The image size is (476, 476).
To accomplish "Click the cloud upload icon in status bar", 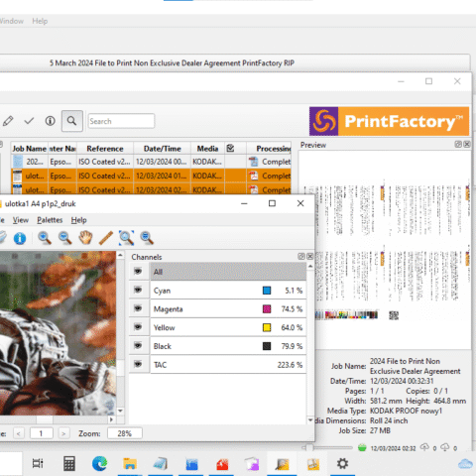I will pyautogui.click(x=424, y=447).
